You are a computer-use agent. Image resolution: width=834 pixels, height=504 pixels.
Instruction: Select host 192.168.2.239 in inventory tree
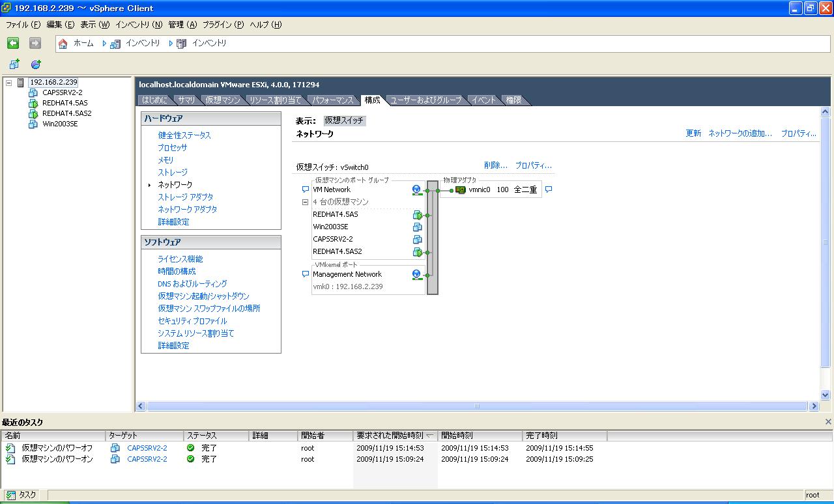point(53,82)
